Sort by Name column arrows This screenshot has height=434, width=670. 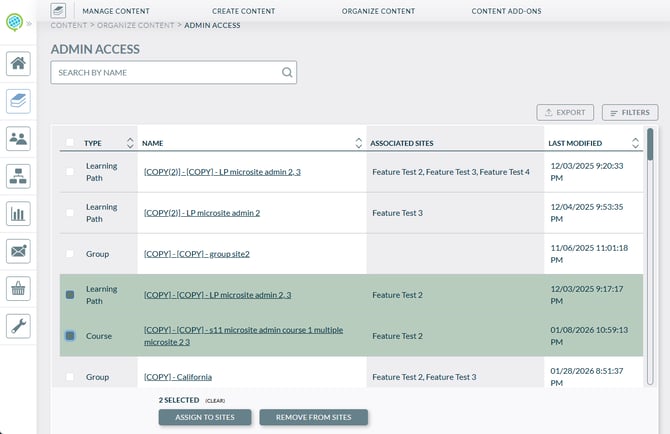(x=358, y=143)
